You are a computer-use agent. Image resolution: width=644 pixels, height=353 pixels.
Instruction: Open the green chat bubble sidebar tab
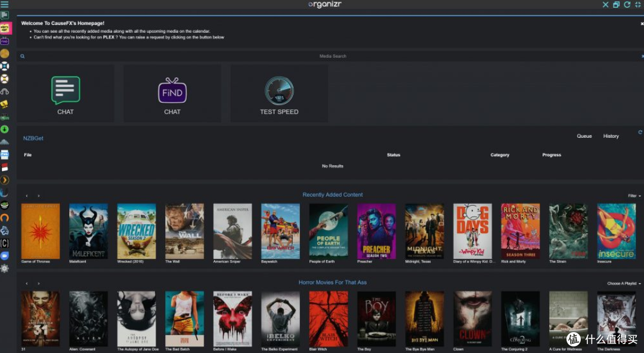pyautogui.click(x=5, y=16)
